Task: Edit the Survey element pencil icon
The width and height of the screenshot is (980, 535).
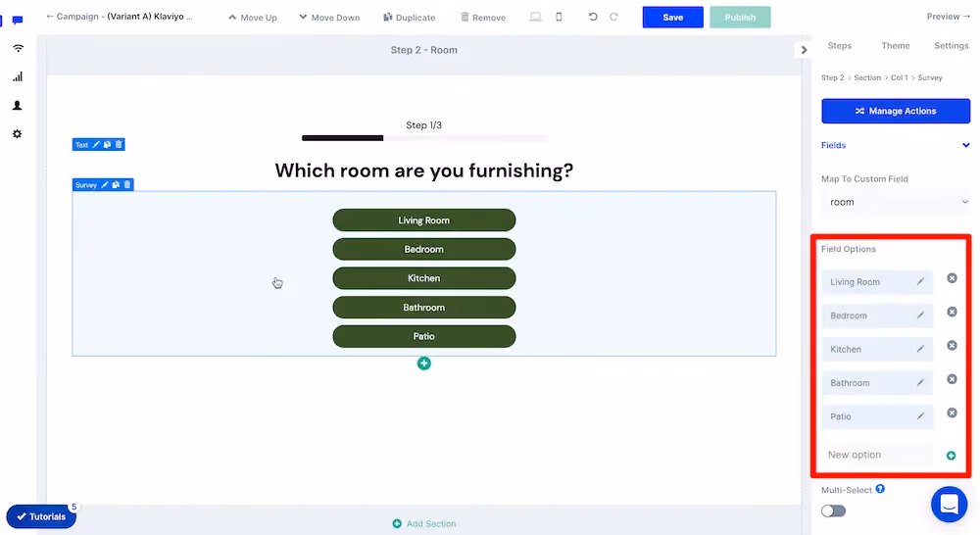Action: click(105, 184)
